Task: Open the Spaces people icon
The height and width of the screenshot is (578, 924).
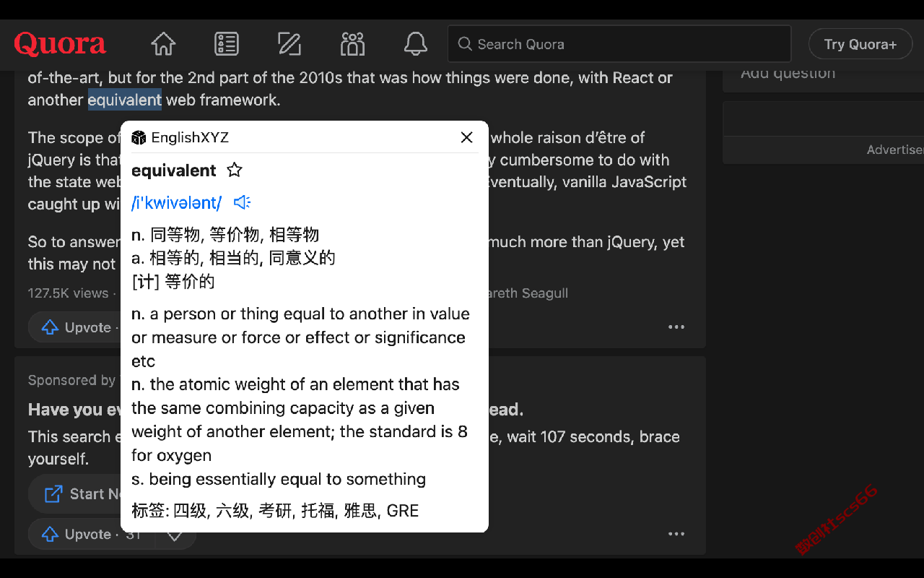Action: (352, 44)
